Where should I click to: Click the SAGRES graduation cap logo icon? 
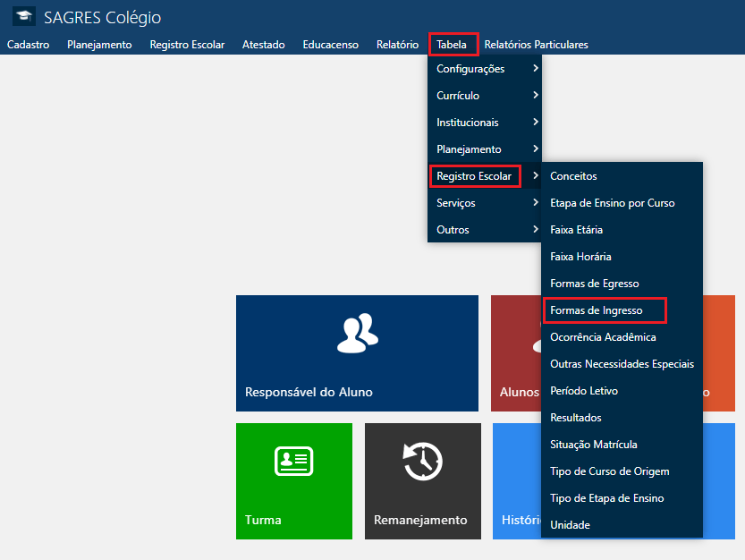pos(24,17)
